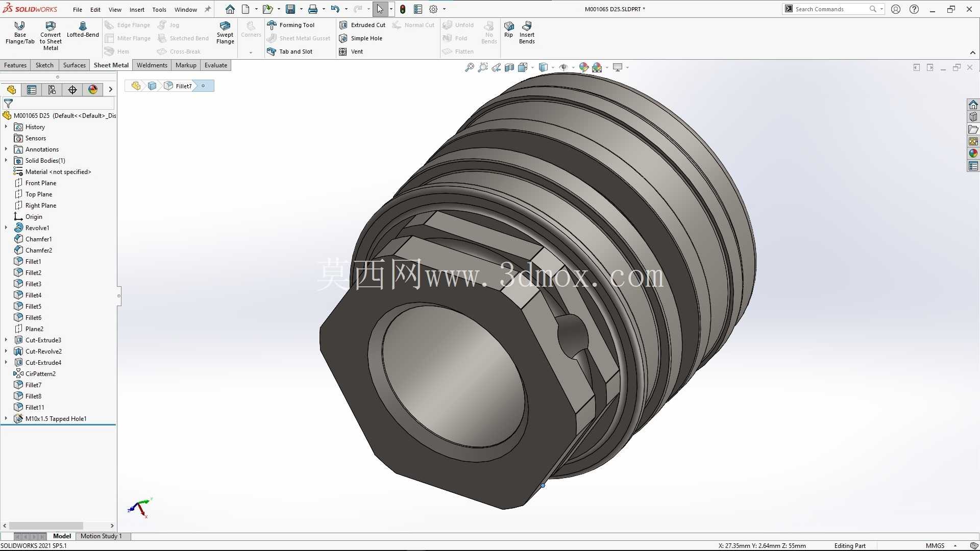Switch to the Features tab
This screenshot has height=551, width=980.
point(15,65)
